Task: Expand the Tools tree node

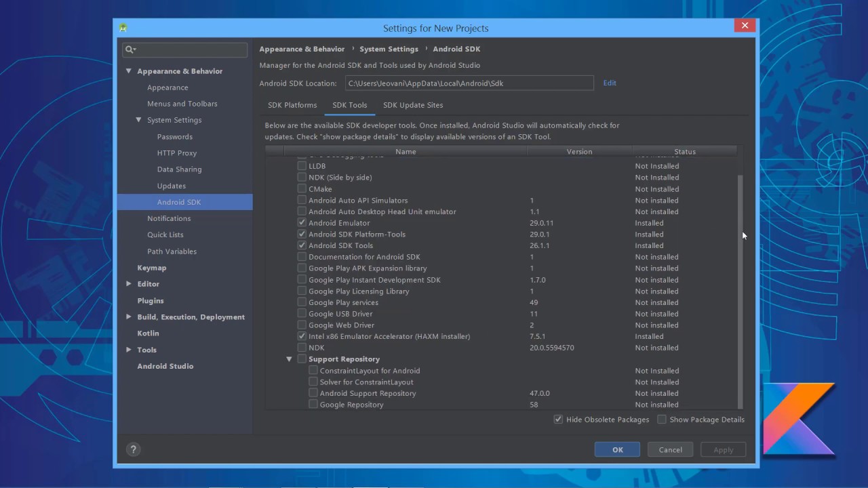Action: [x=128, y=350]
